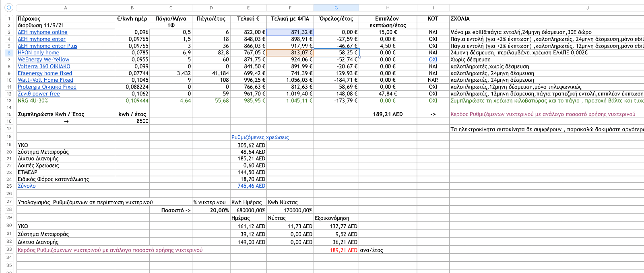Select the ΝΑΙ? cell in Watt+Volt row
644x273 pixels.
pyautogui.click(x=433, y=80)
